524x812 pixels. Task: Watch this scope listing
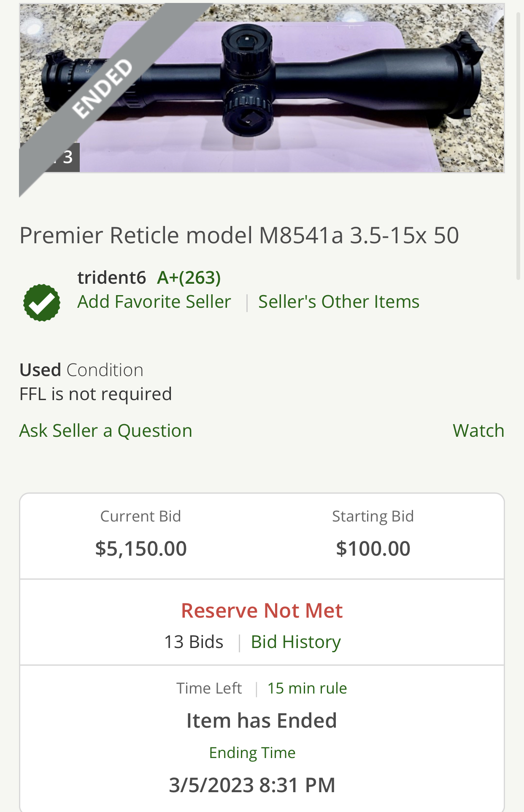click(478, 431)
